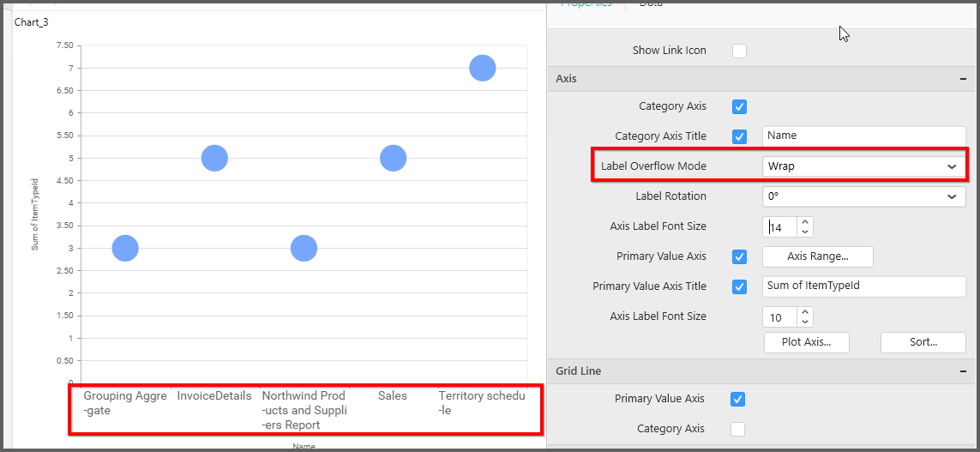Viewport: 980px width, 452px height.
Task: Increase the category Axis Label Font Size
Action: 804,222
